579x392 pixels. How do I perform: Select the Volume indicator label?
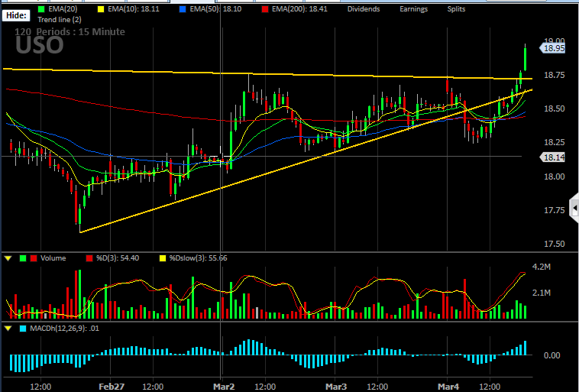click(53, 258)
